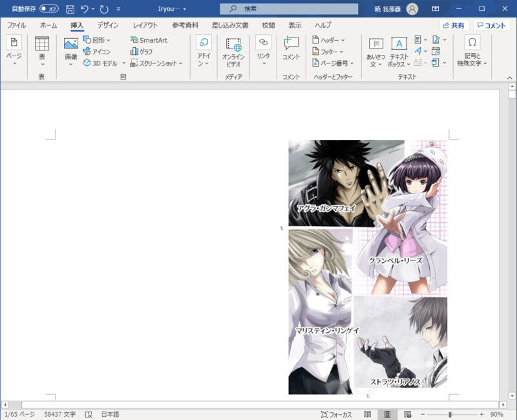The height and width of the screenshot is (420, 517).
Task: Expand the ページ pages dropdown
Action: tap(14, 50)
